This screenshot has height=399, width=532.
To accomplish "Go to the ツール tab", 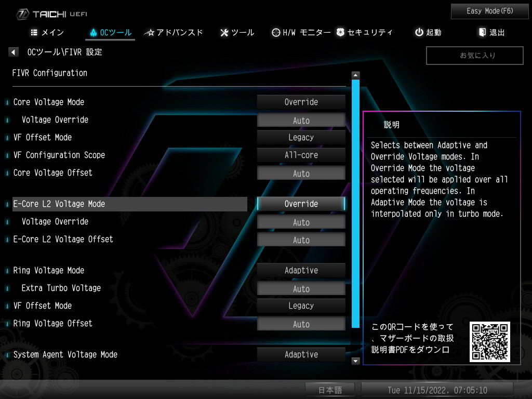I will pyautogui.click(x=237, y=33).
